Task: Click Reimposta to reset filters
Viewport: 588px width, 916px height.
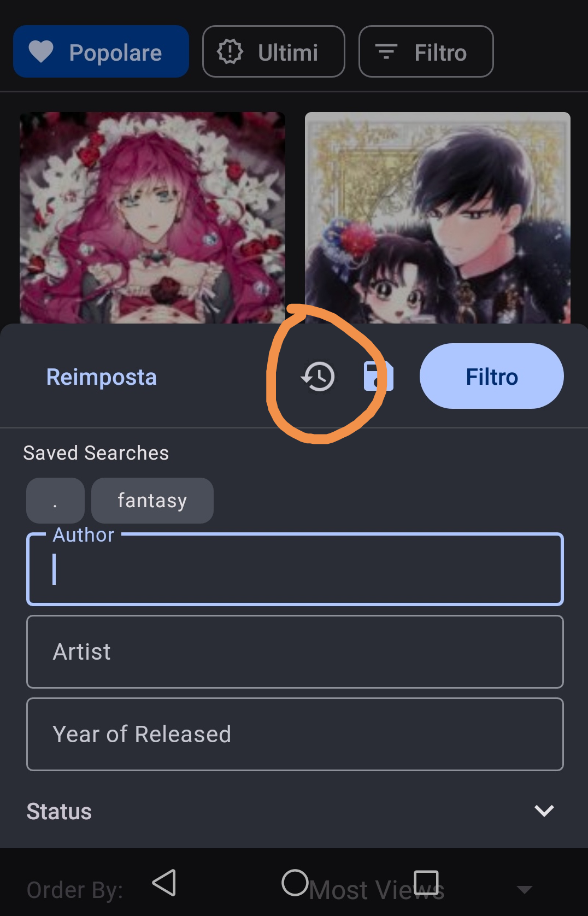Action: [102, 376]
